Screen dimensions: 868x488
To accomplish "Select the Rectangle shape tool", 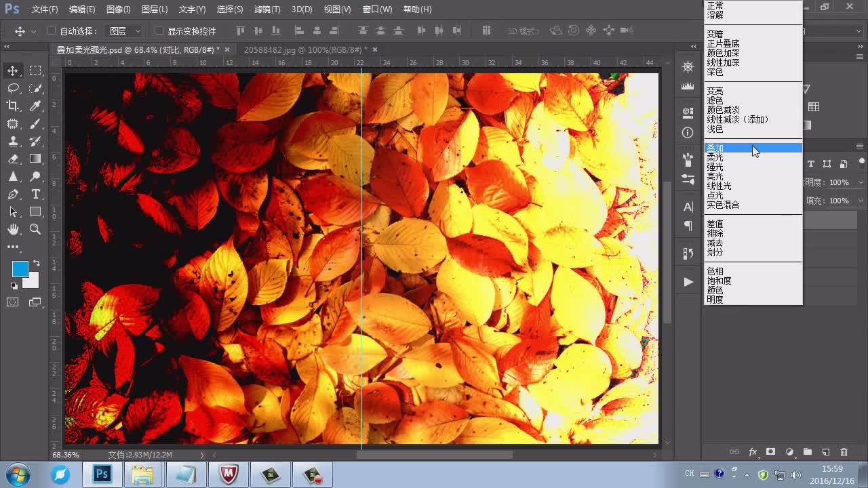I will pyautogui.click(x=35, y=211).
